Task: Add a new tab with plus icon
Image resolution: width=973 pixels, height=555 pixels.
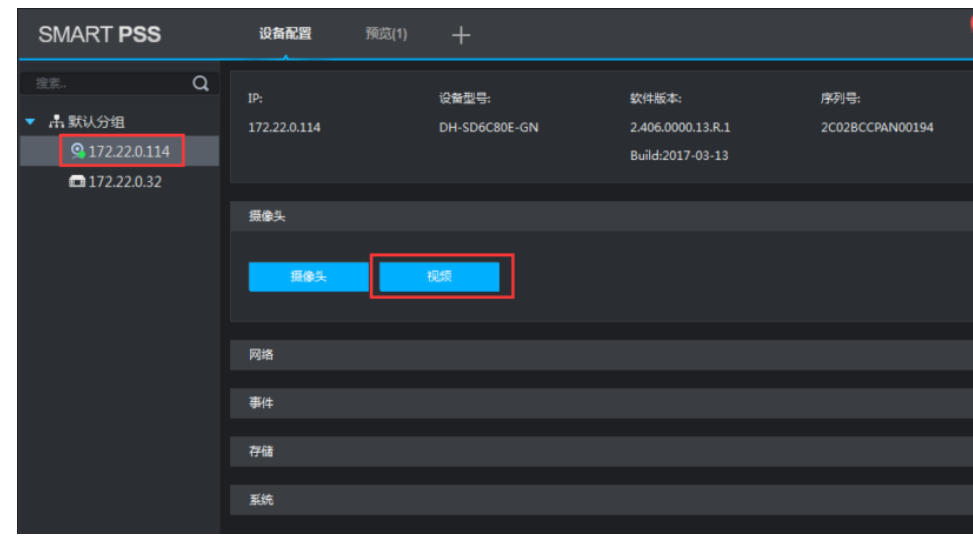Action: pyautogui.click(x=460, y=35)
